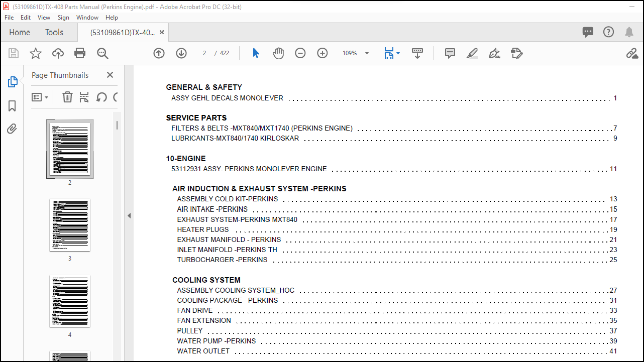The height and width of the screenshot is (362, 644).
Task: Open the Edit menu
Action: [26, 17]
